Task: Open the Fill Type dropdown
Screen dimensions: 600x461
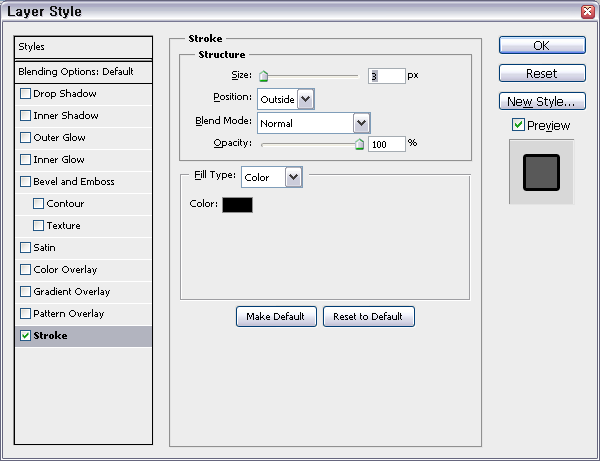Action: (x=272, y=177)
